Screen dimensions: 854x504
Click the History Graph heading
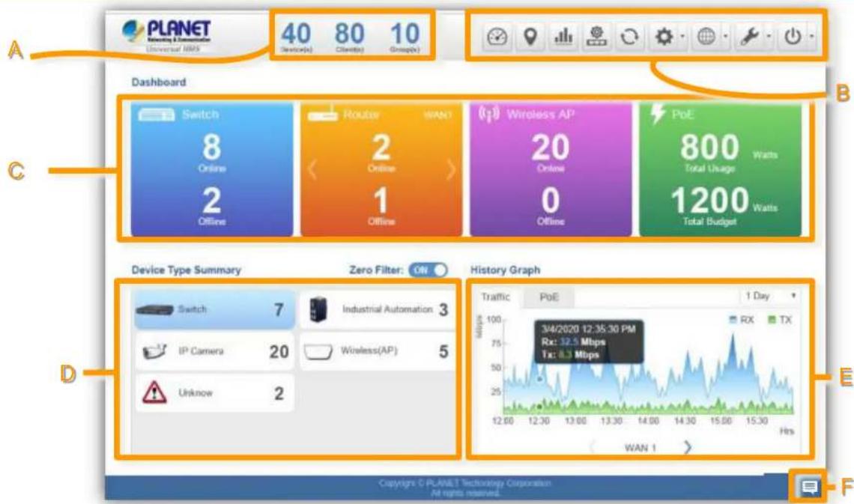click(506, 270)
